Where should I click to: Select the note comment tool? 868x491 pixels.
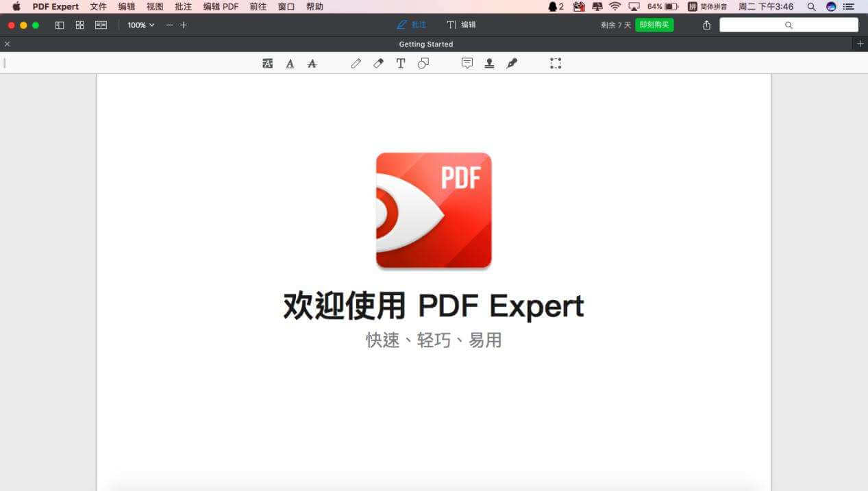pos(467,63)
